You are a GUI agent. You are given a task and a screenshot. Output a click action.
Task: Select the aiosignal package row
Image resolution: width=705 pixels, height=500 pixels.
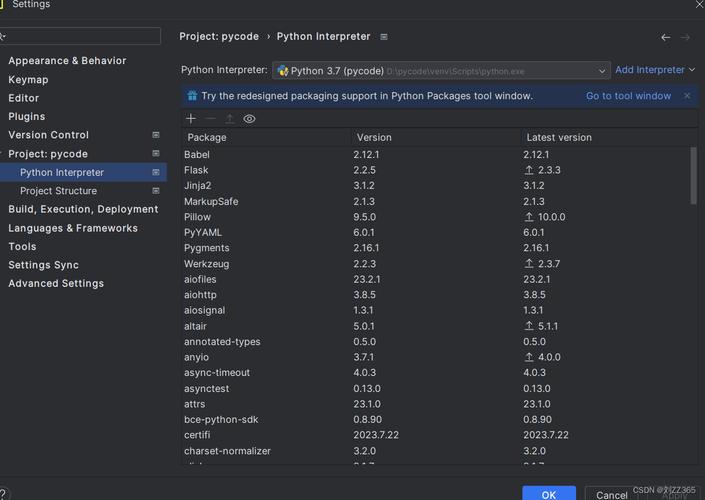click(x=435, y=310)
